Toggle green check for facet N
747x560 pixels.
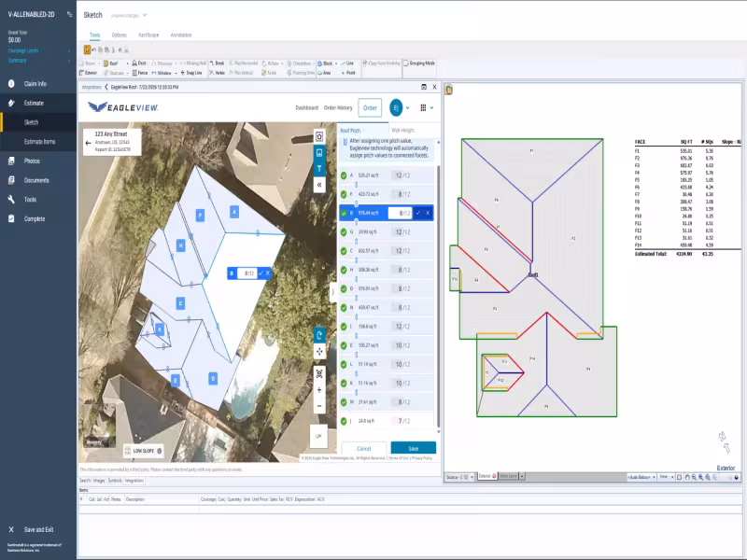coord(344,308)
